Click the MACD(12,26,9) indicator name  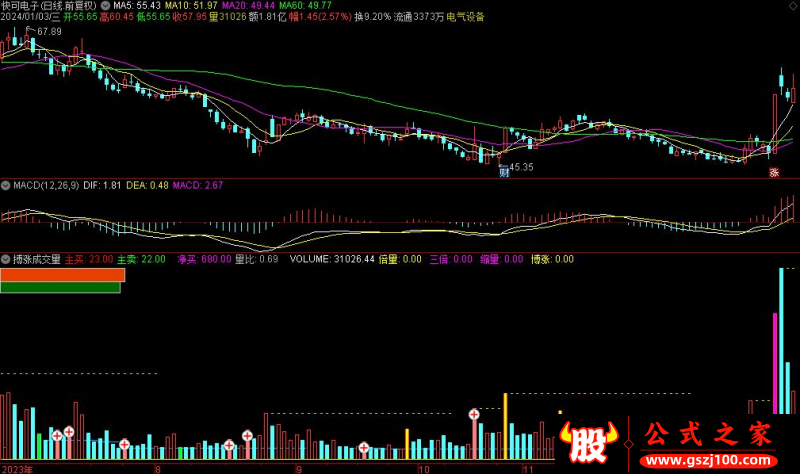point(46,185)
